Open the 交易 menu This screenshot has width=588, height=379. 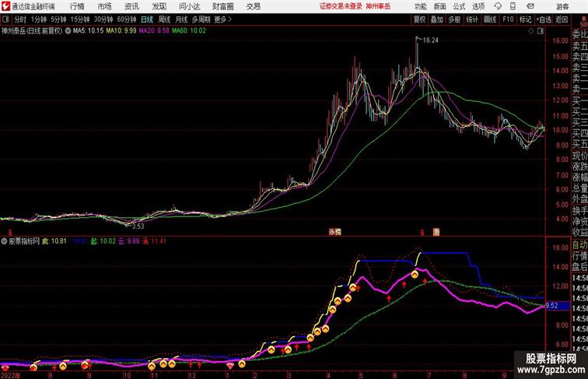(x=253, y=6)
